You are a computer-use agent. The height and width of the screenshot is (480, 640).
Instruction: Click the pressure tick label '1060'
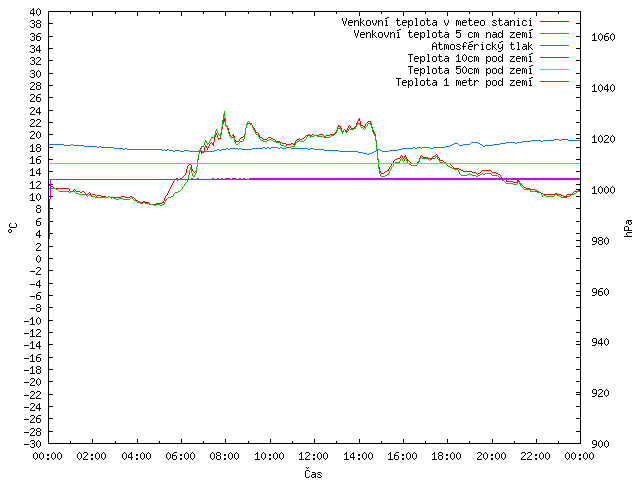tap(603, 38)
